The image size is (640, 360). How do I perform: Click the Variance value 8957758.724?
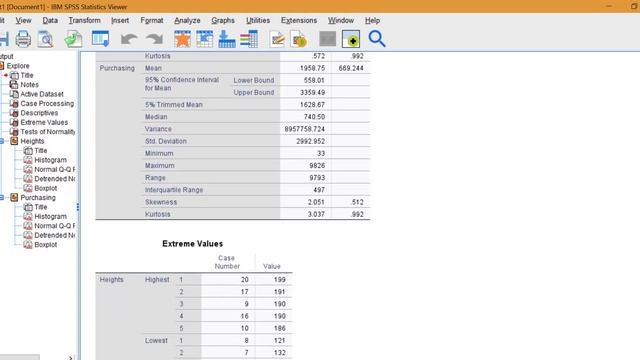305,129
